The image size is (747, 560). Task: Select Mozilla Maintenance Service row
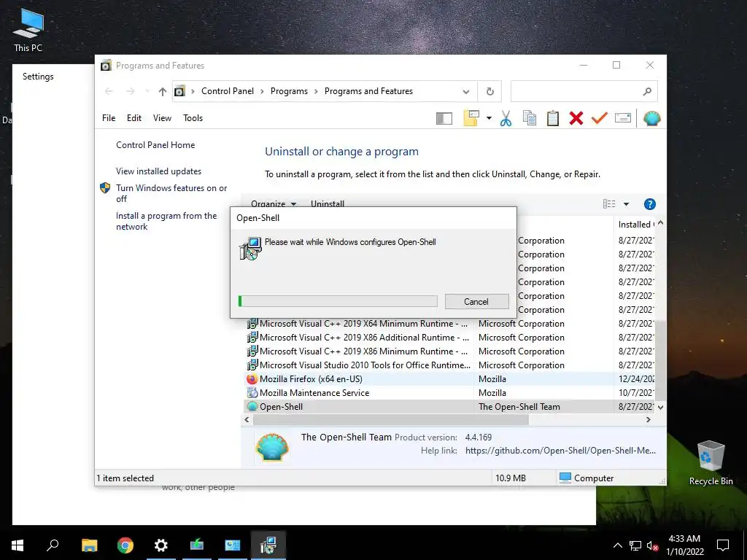(x=449, y=393)
